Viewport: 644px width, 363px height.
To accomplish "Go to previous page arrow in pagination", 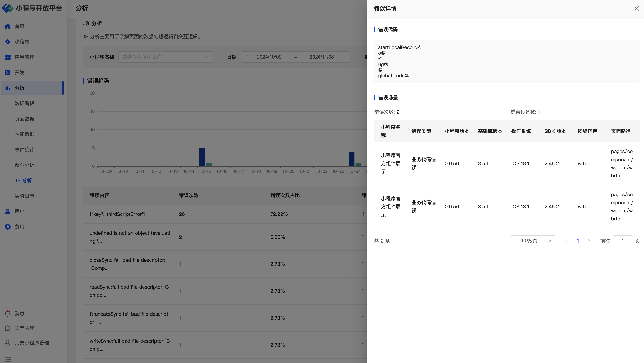I will point(566,241).
